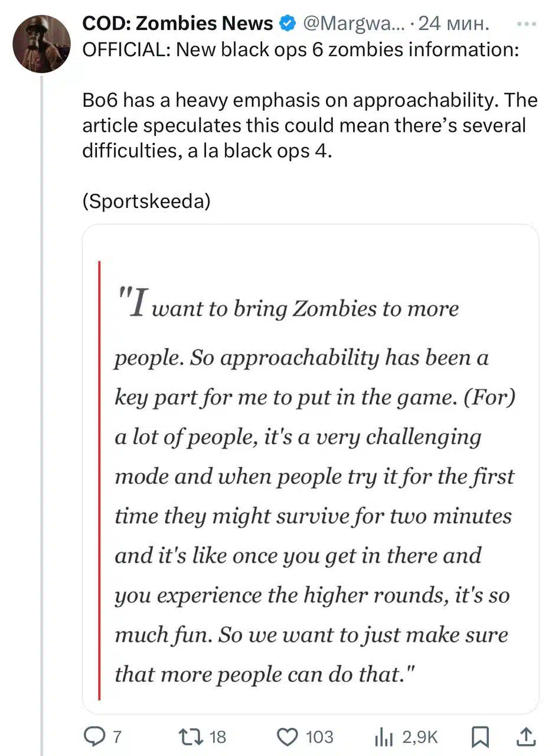Open the view analytics bar chart icon
This screenshot has width=552, height=756.
384,737
